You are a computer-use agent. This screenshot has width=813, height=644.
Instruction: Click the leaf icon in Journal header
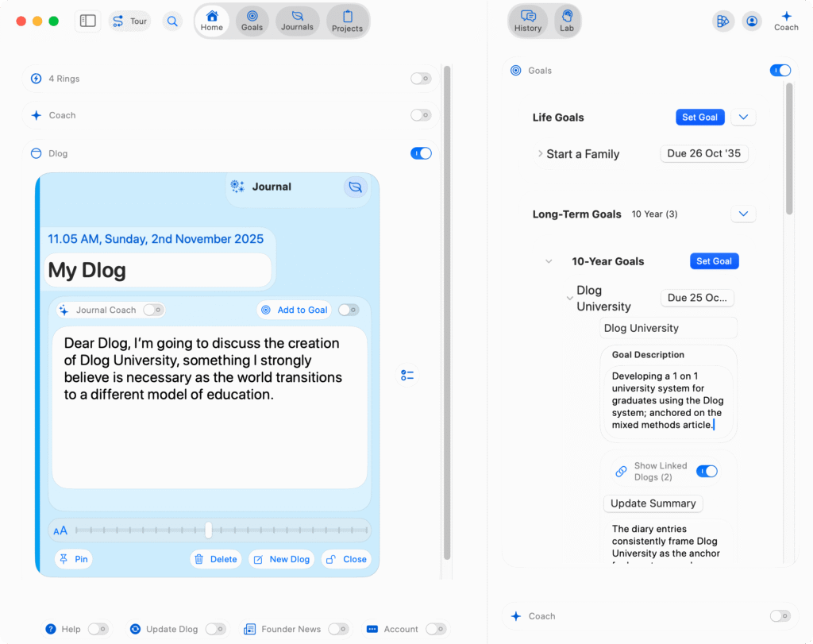(356, 187)
